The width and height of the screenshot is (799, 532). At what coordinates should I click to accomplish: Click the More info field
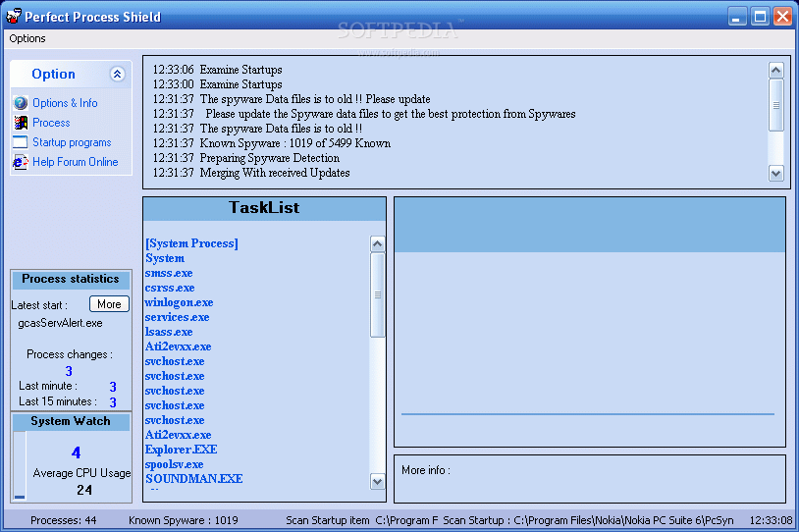[x=590, y=478]
